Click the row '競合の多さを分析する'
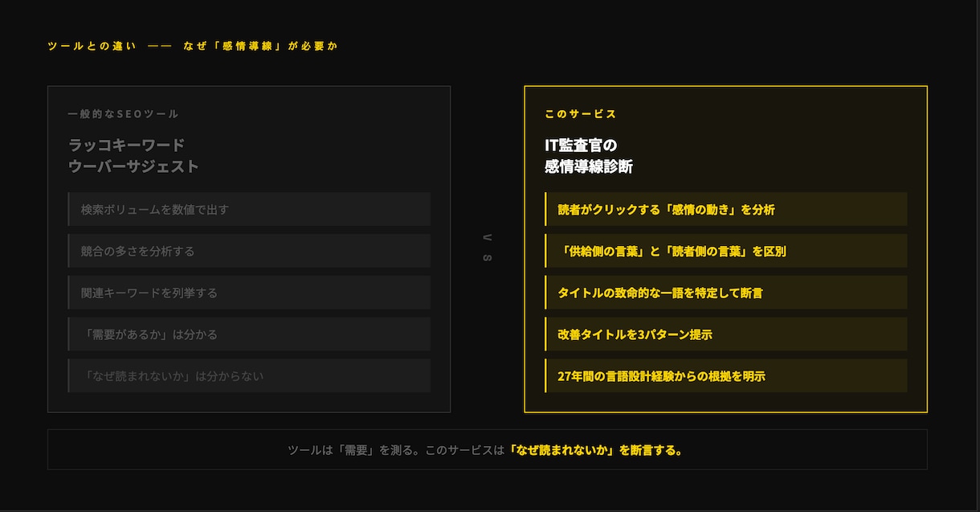 249,251
